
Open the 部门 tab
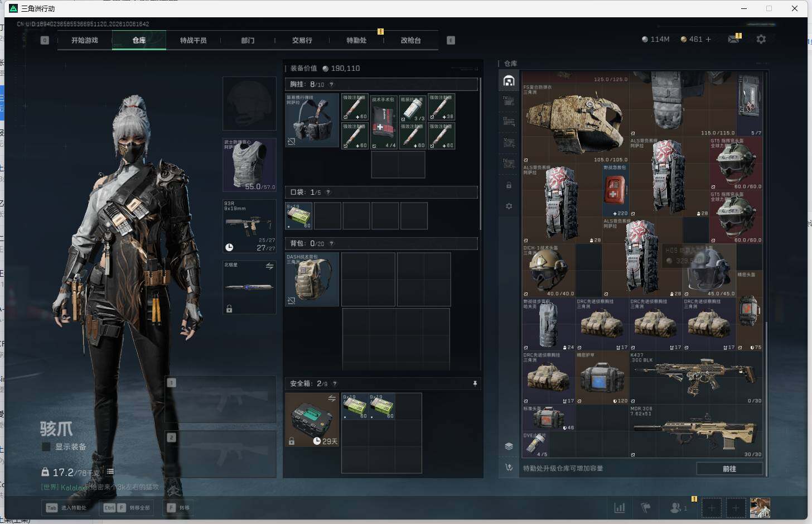[x=248, y=40]
